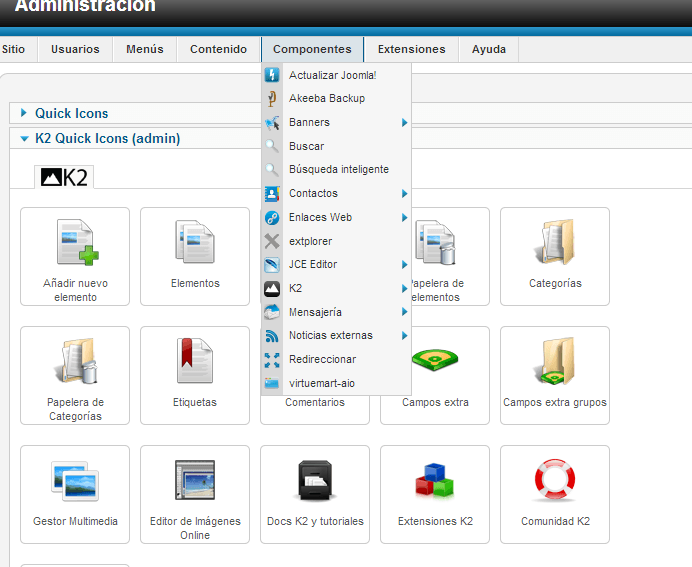Expand the Mensajería submenu arrow
Screen dimensions: 692x567
click(x=404, y=312)
